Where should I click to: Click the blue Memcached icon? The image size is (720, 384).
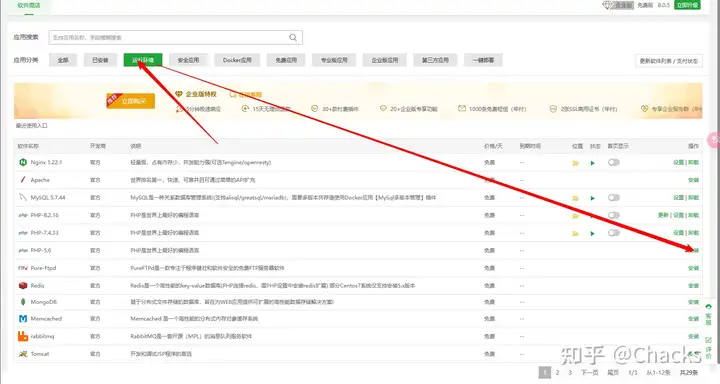tap(23, 318)
